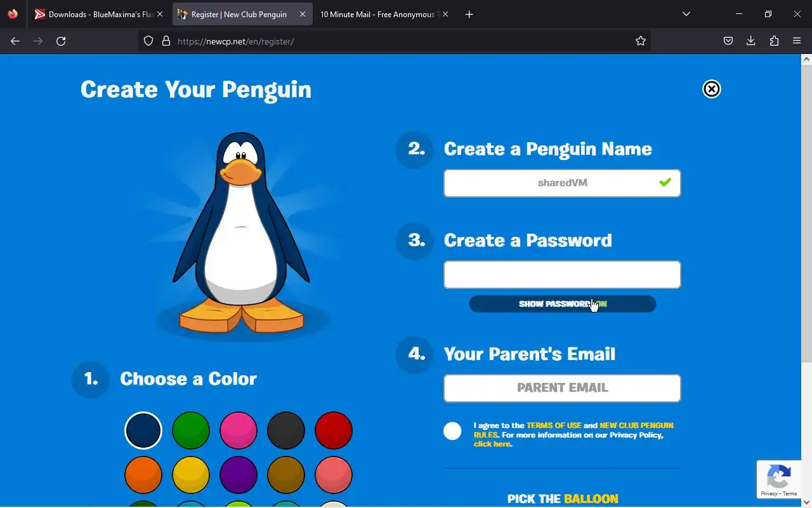812x508 pixels.
Task: Switch to the 10 Minute Mail tab
Action: tap(384, 14)
